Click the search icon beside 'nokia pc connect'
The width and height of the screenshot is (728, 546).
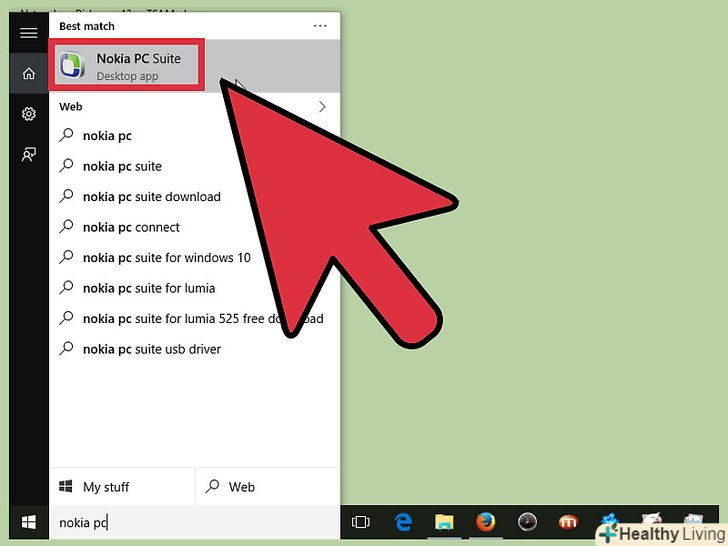click(x=66, y=227)
